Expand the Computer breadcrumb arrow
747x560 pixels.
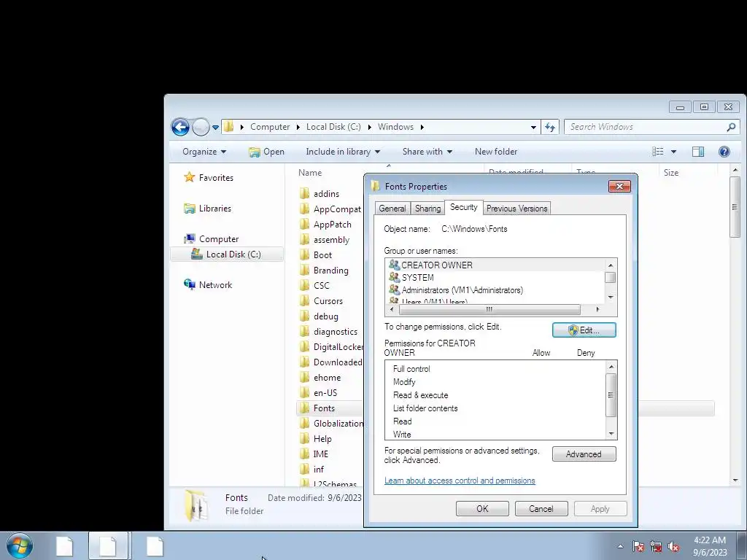click(x=298, y=127)
